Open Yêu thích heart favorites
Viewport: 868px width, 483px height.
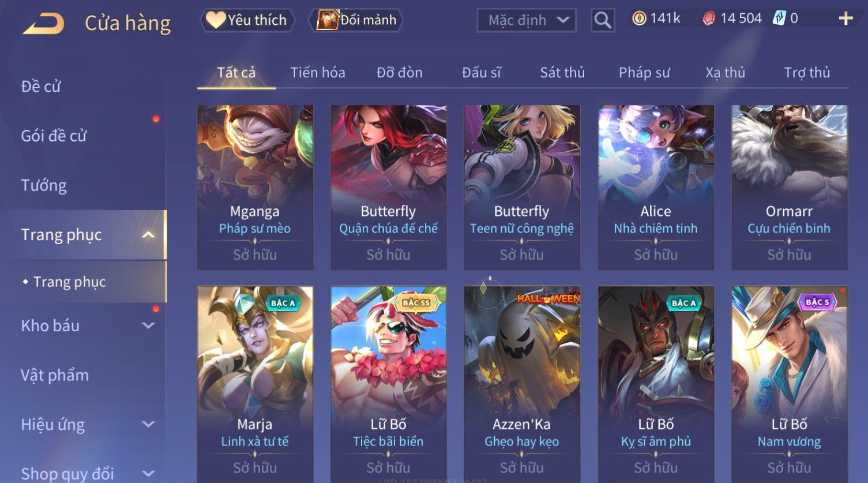tap(247, 20)
